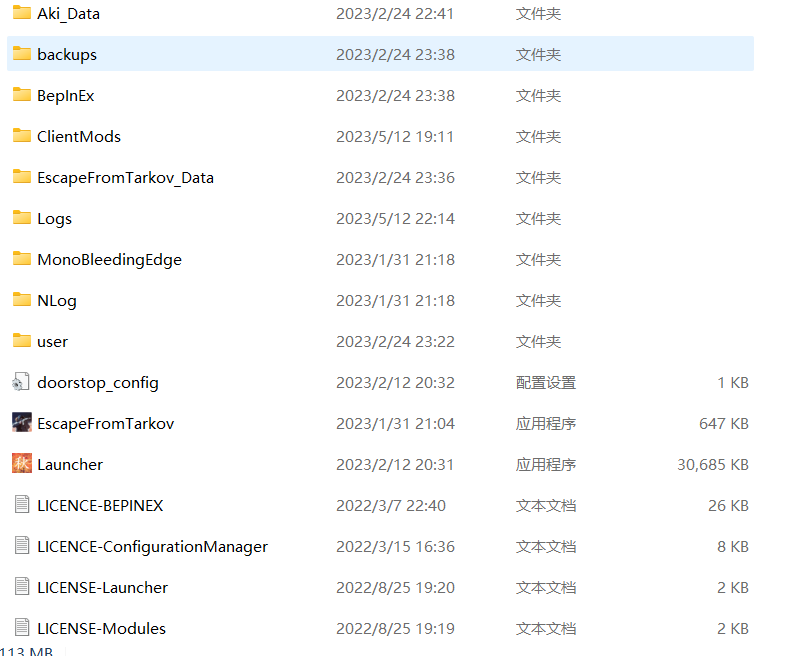
Task: Click the ClientMods folder icon
Action: (x=22, y=136)
